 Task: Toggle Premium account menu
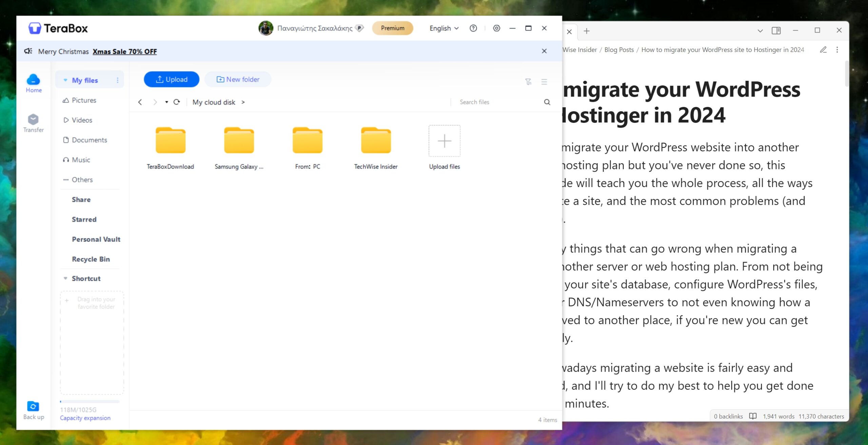(x=393, y=28)
